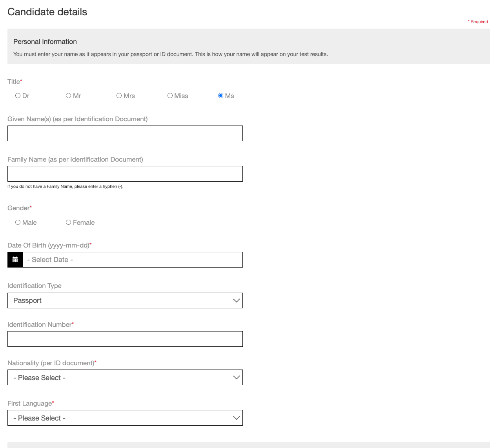Click the calendar icon for Date of Birth
Viewport: 499px width, 448px height.
pyautogui.click(x=15, y=260)
